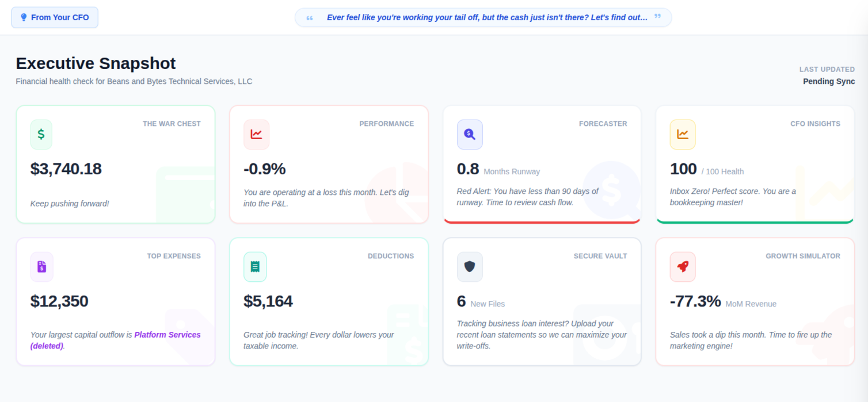
Task: Click the Growth Simulator rocket icon
Action: point(683,267)
